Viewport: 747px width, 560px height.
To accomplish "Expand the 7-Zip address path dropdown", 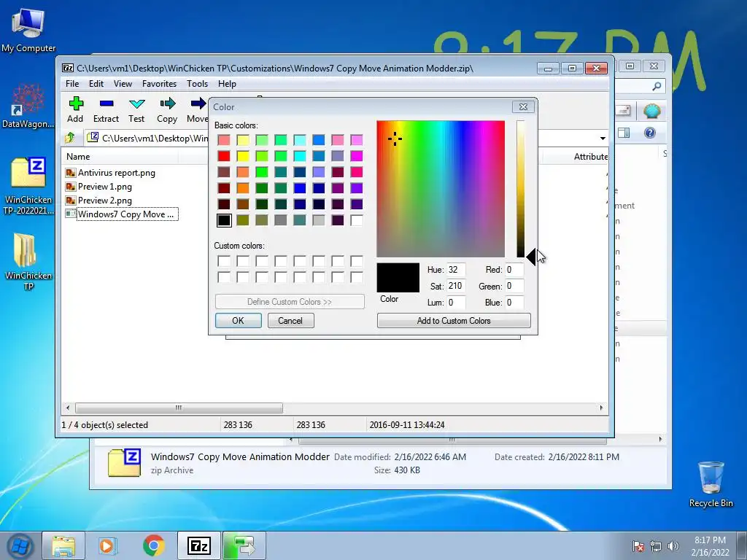I will 603,139.
